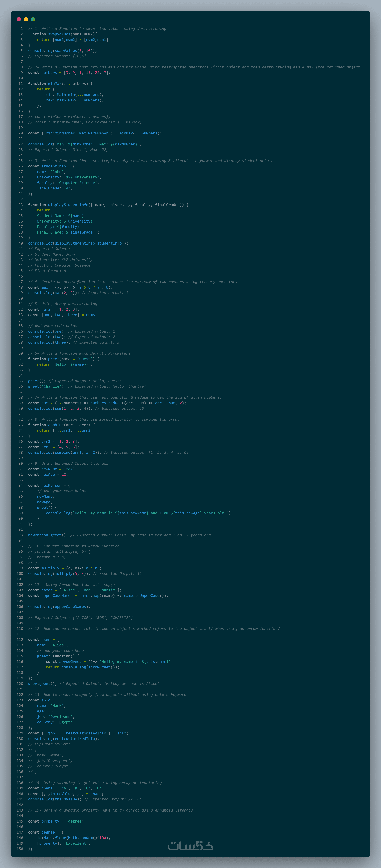Click the combine function definition name
The height and width of the screenshot is (868, 381).
(x=56, y=425)
